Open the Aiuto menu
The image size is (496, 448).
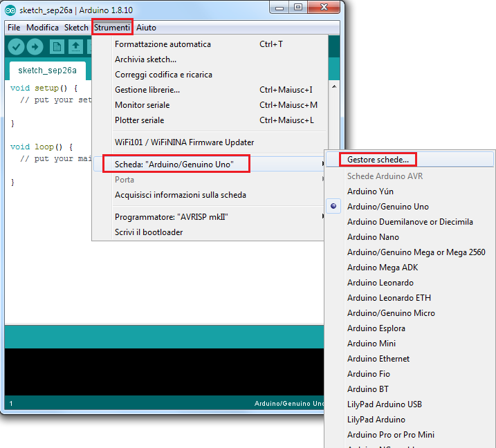(146, 28)
